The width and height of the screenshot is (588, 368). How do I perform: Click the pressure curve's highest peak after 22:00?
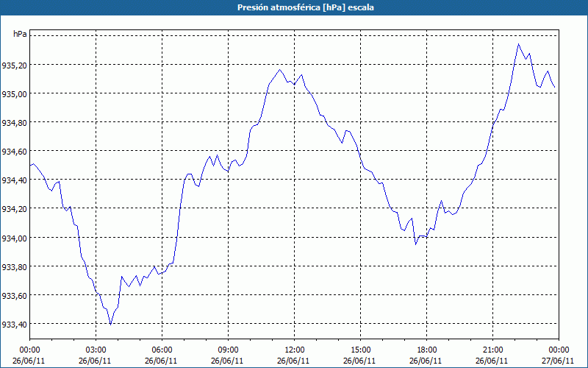click(519, 44)
